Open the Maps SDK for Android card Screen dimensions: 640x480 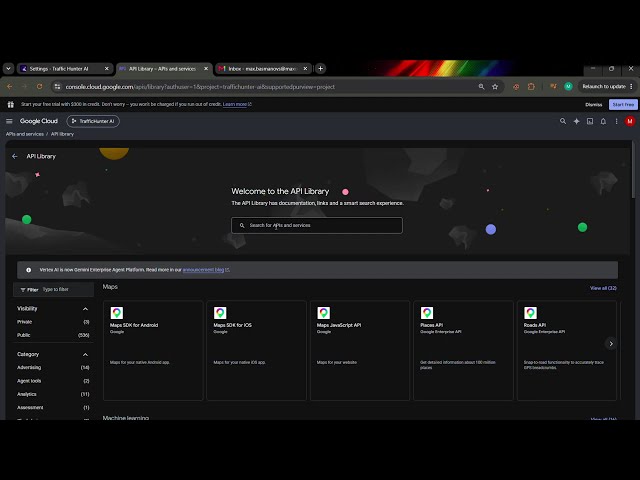point(153,351)
